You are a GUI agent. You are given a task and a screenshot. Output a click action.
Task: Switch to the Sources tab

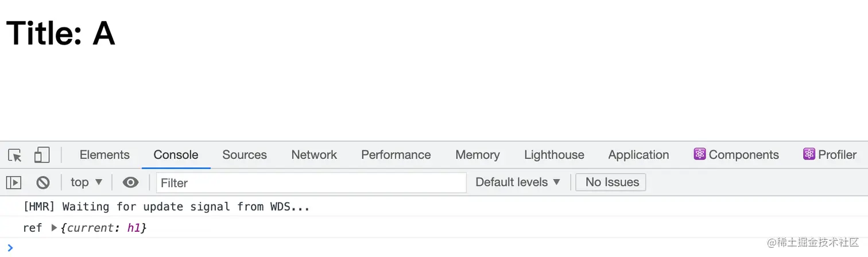click(x=245, y=155)
